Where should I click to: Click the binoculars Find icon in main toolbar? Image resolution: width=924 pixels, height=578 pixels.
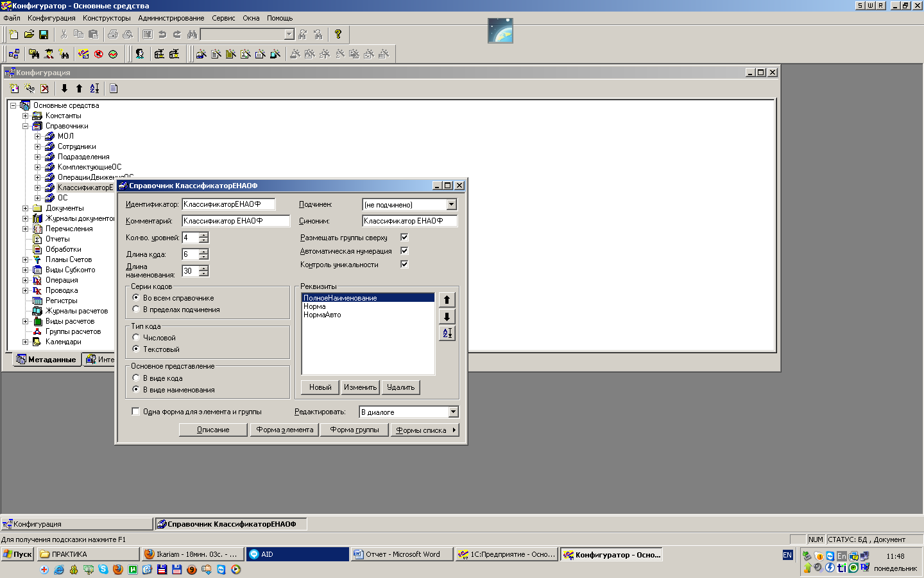(192, 34)
